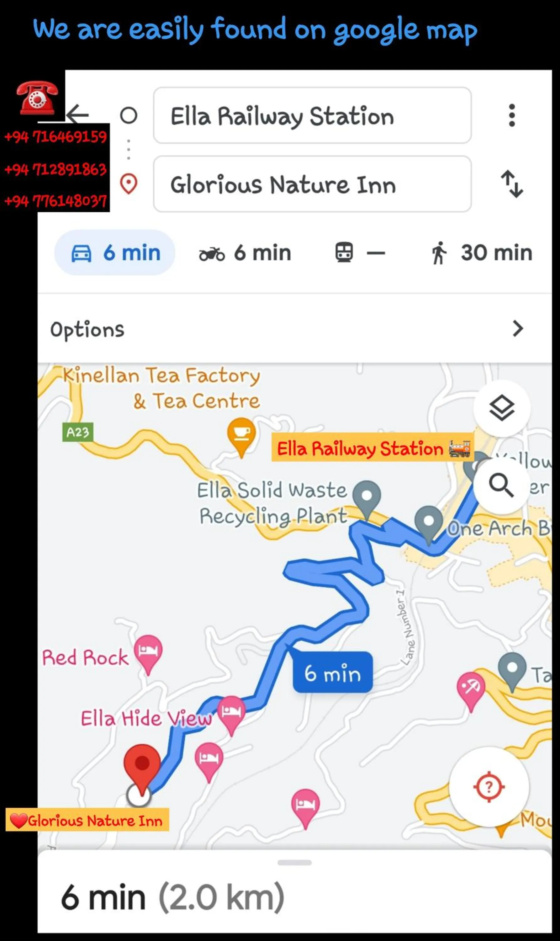The height and width of the screenshot is (941, 560).
Task: Swap start and destination with arrows icon
Action: click(512, 184)
